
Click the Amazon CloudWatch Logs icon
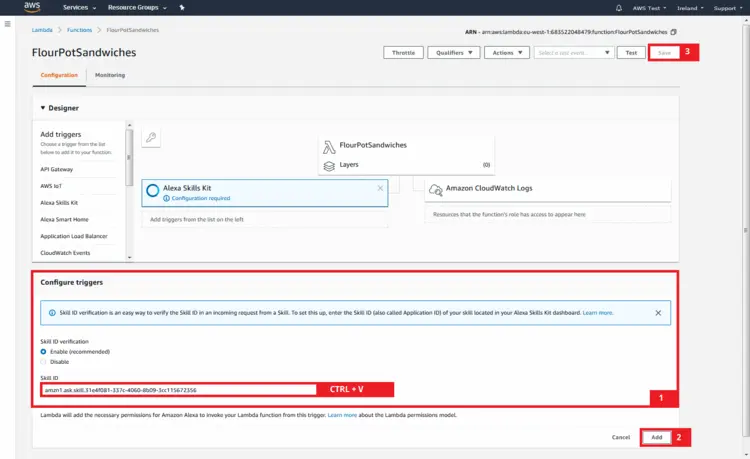[435, 190]
